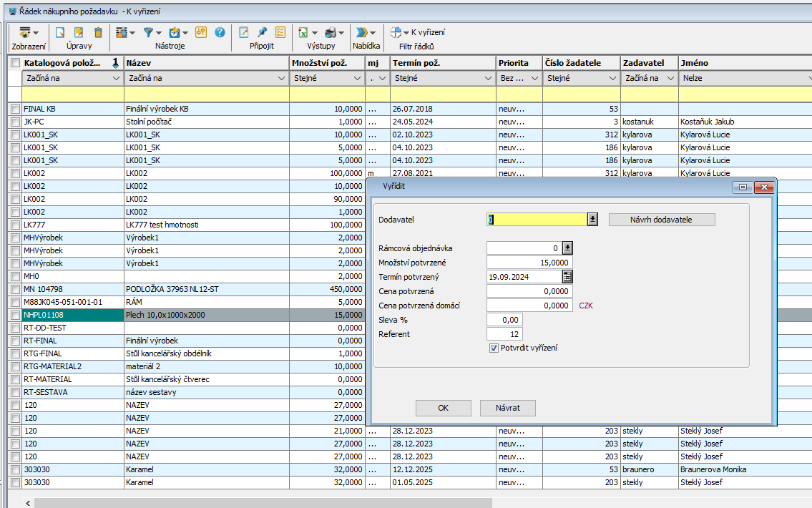Click the pushpin icon in Připojit
Screen dimensions: 812x508
262,32
